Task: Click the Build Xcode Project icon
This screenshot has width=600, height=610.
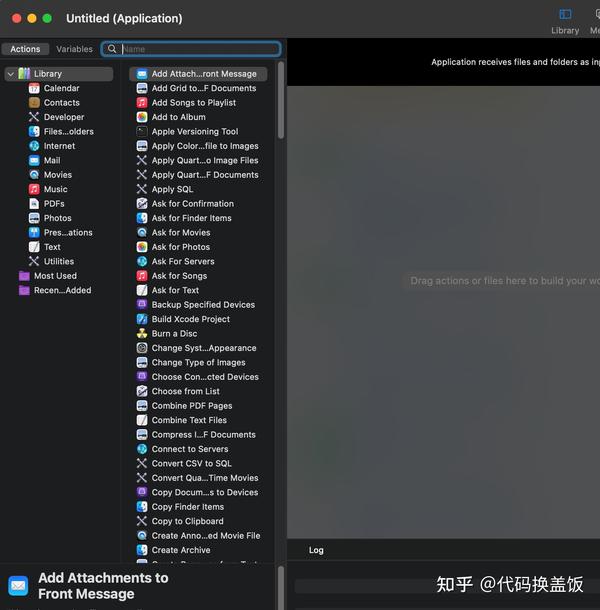Action: click(142, 319)
